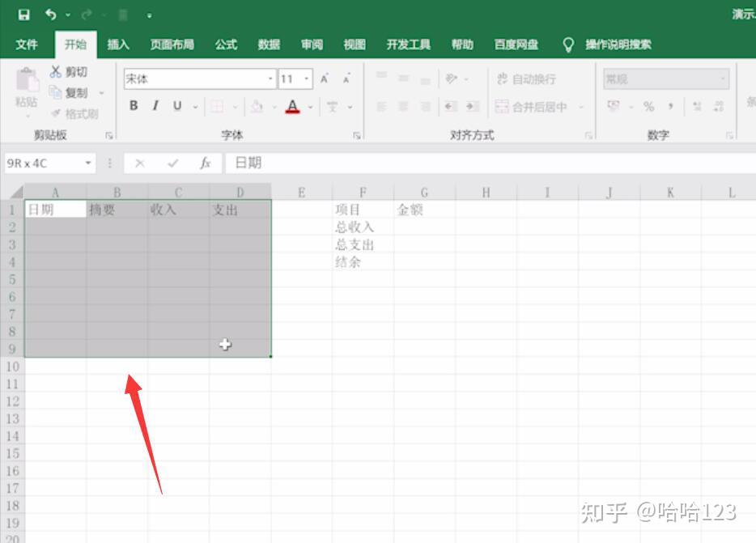Click the Borders icon in font group
The height and width of the screenshot is (543, 756).
(217, 107)
